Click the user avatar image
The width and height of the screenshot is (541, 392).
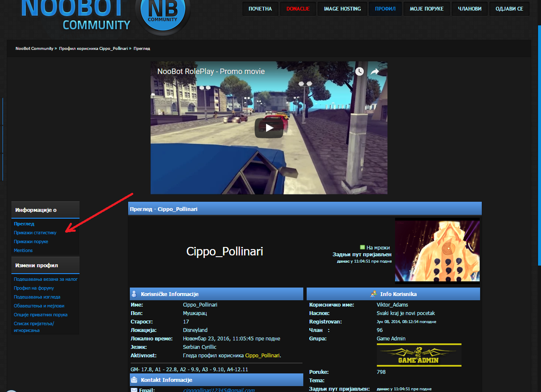pos(437,249)
